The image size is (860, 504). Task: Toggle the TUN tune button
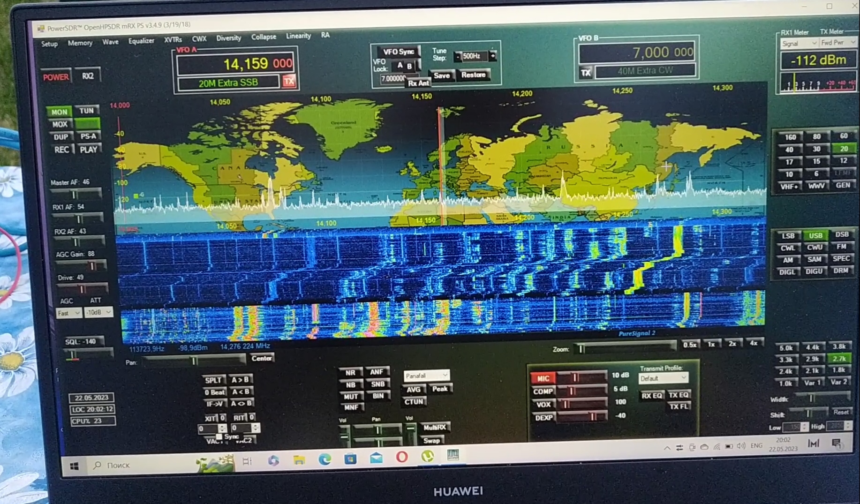(86, 111)
